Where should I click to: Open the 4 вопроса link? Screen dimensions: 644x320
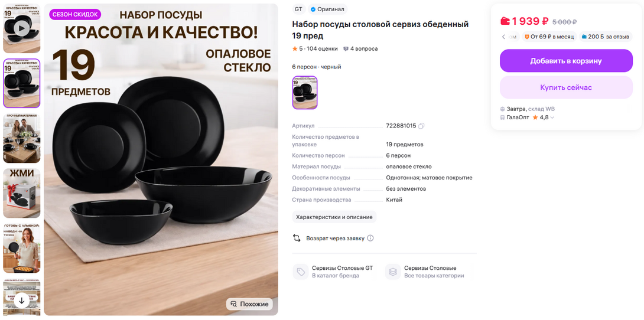(360, 49)
